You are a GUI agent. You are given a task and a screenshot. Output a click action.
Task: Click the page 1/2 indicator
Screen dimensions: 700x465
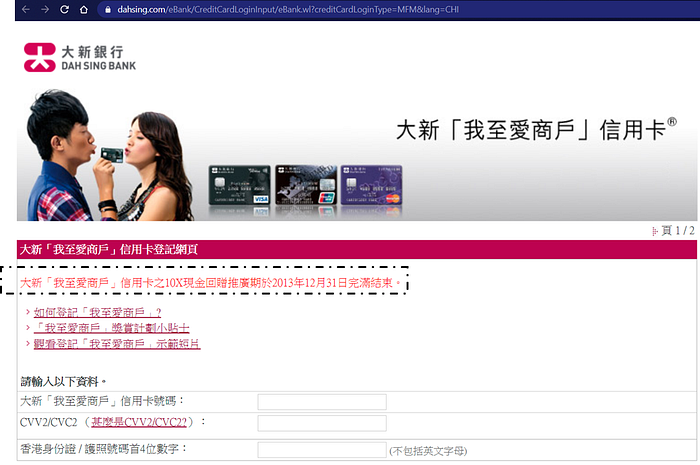(x=674, y=230)
